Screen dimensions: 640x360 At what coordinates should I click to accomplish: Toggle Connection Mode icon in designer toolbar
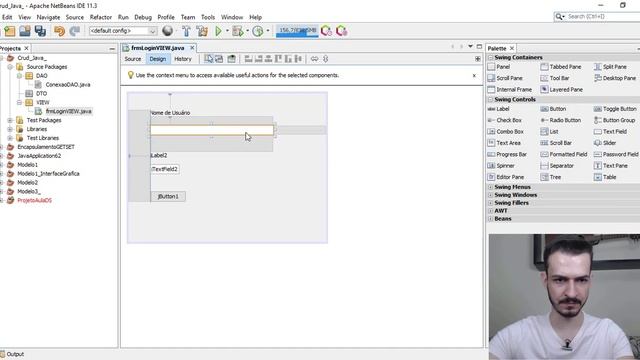pos(219,59)
